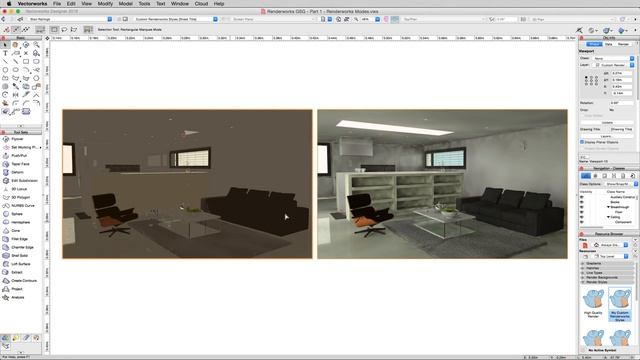Screen dimensions: 640x360
Task: Select the Circle tool in Basic palette
Action: pyautogui.click(x=5, y=70)
